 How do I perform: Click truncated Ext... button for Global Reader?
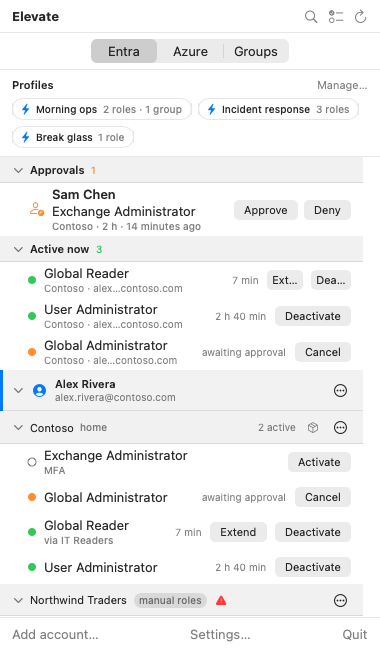[285, 280]
